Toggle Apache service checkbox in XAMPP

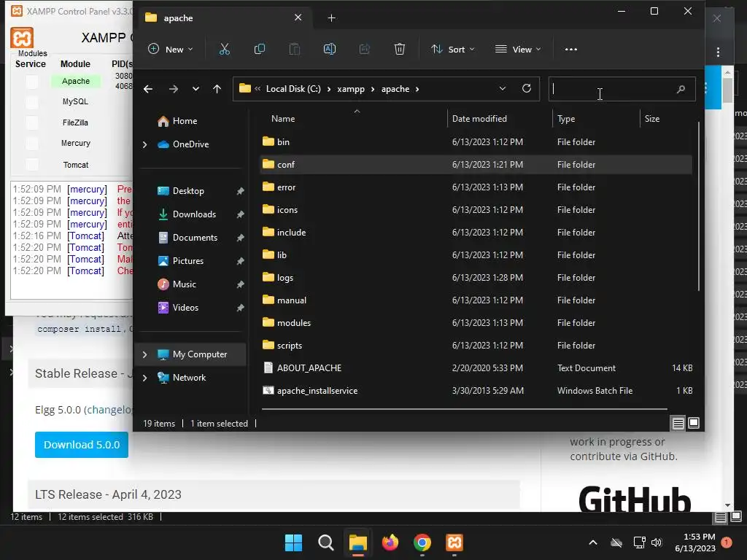[x=32, y=82]
